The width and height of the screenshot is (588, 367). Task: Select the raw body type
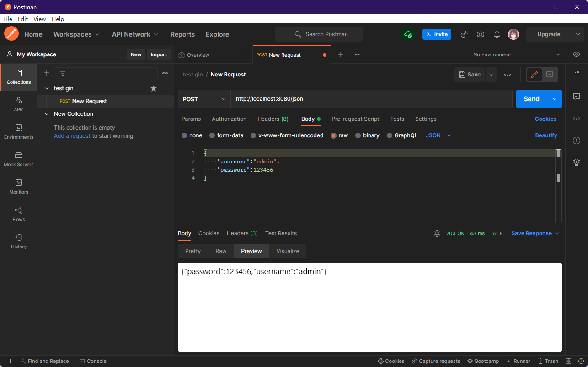click(x=339, y=135)
